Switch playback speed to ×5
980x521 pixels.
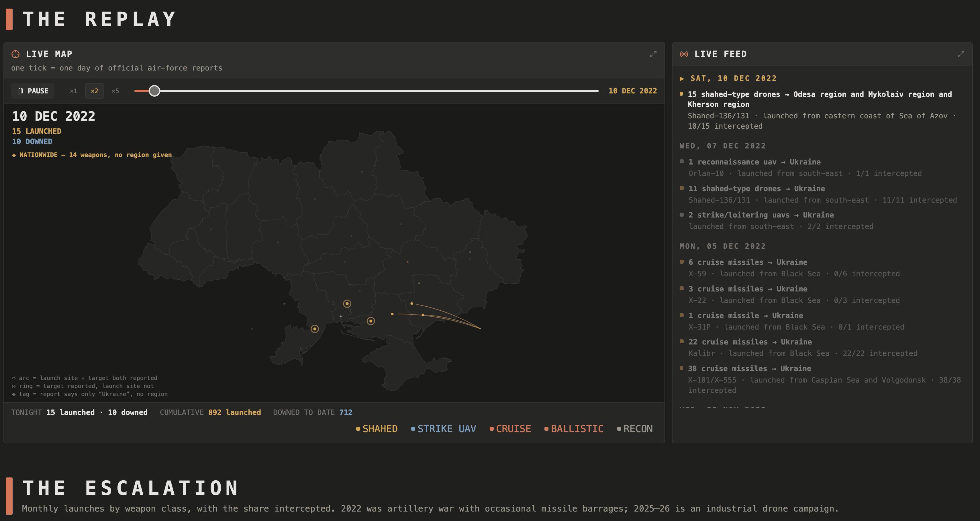[115, 91]
